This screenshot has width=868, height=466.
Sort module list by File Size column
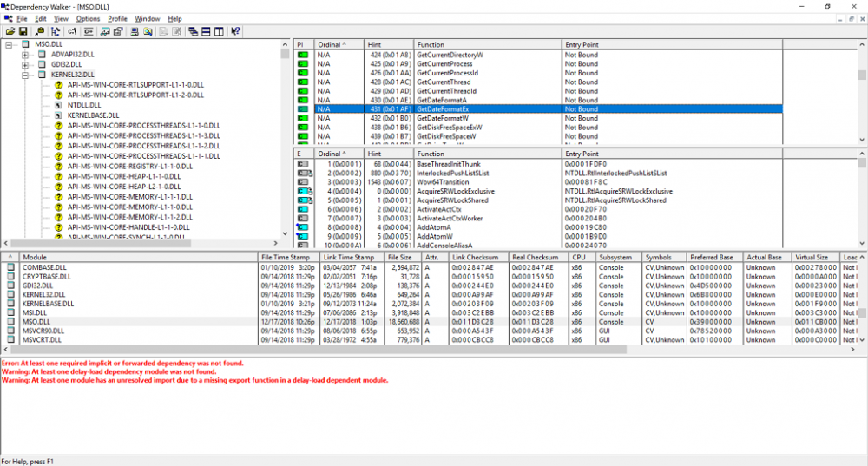(x=399, y=258)
